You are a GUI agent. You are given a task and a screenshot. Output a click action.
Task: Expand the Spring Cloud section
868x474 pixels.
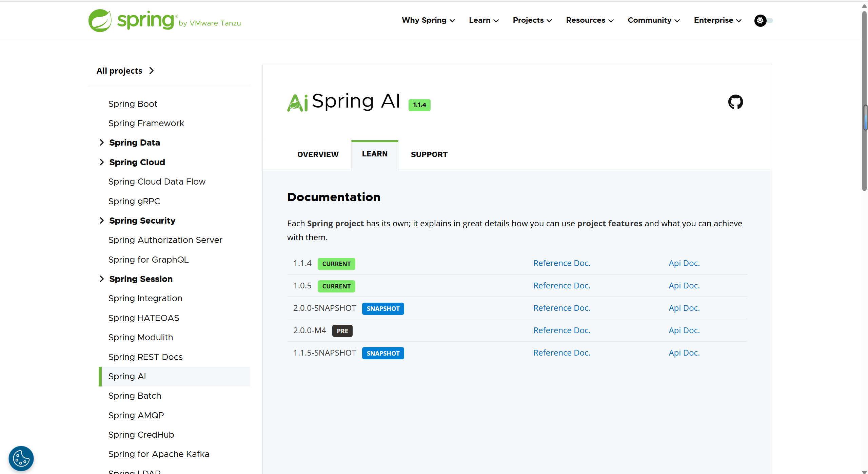[101, 162]
